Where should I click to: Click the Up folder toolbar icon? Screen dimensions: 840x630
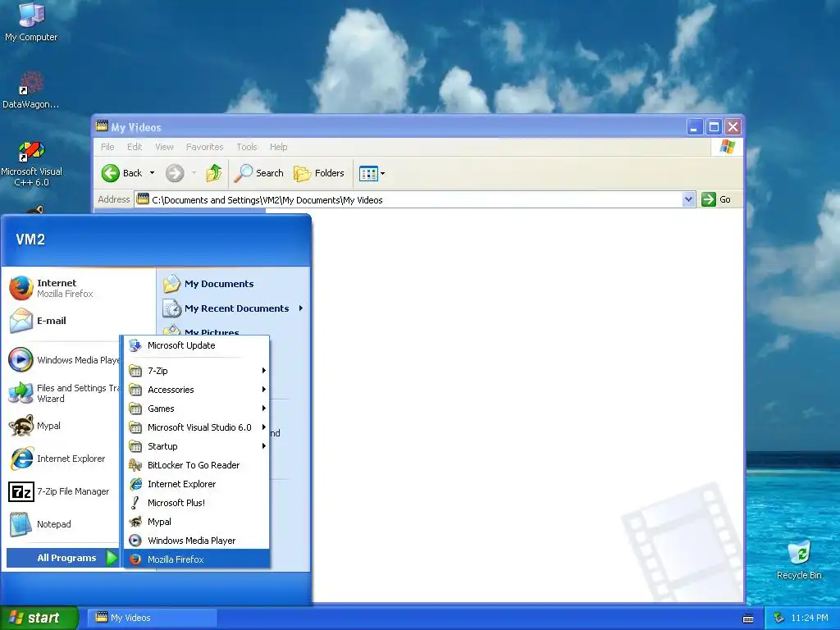214,173
